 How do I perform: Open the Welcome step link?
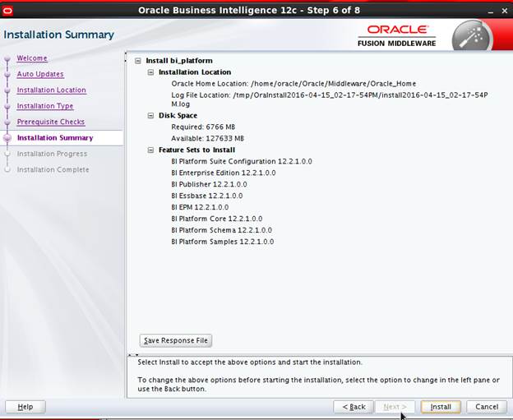[32, 58]
